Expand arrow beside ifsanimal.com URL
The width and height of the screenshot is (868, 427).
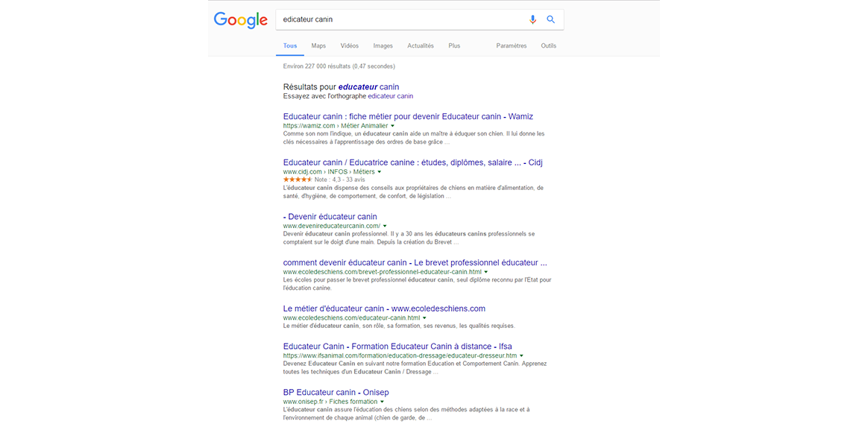click(521, 355)
